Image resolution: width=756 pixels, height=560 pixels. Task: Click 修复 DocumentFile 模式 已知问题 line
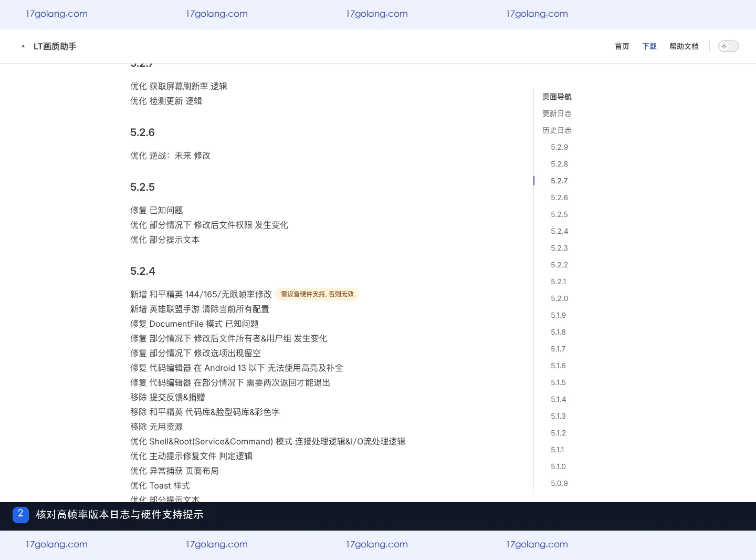(194, 324)
